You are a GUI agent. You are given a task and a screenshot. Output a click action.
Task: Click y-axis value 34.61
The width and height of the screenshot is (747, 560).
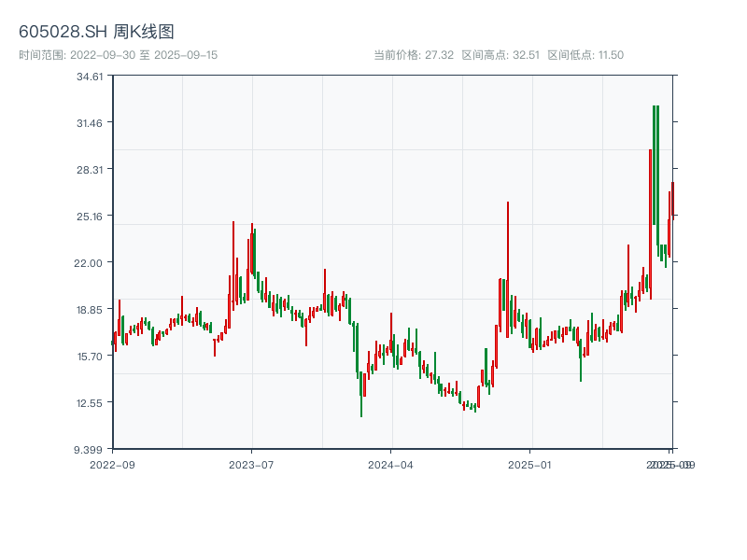[90, 77]
